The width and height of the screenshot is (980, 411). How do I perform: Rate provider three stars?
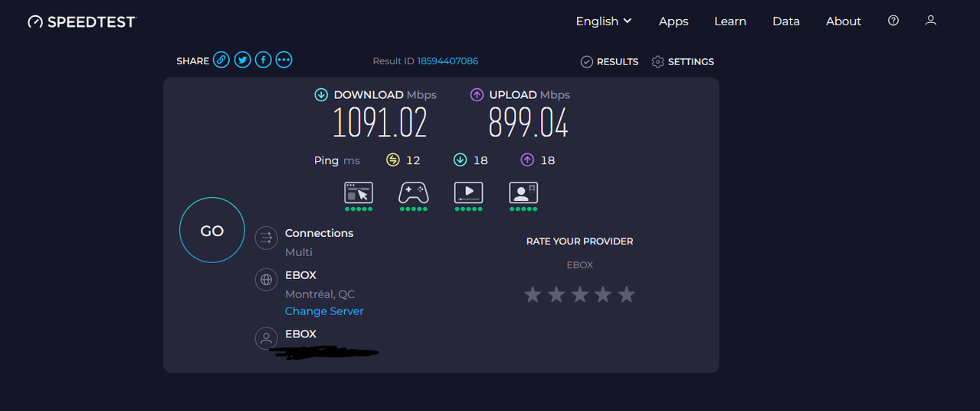click(x=580, y=294)
